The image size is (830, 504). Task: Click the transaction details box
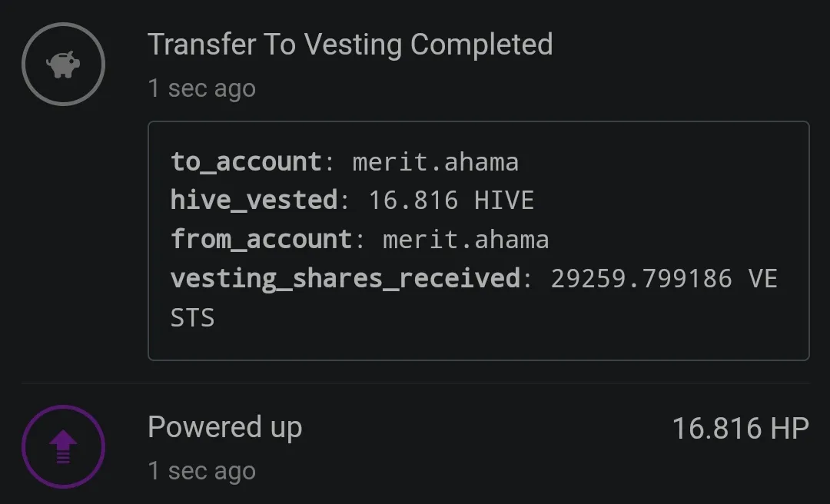(479, 241)
